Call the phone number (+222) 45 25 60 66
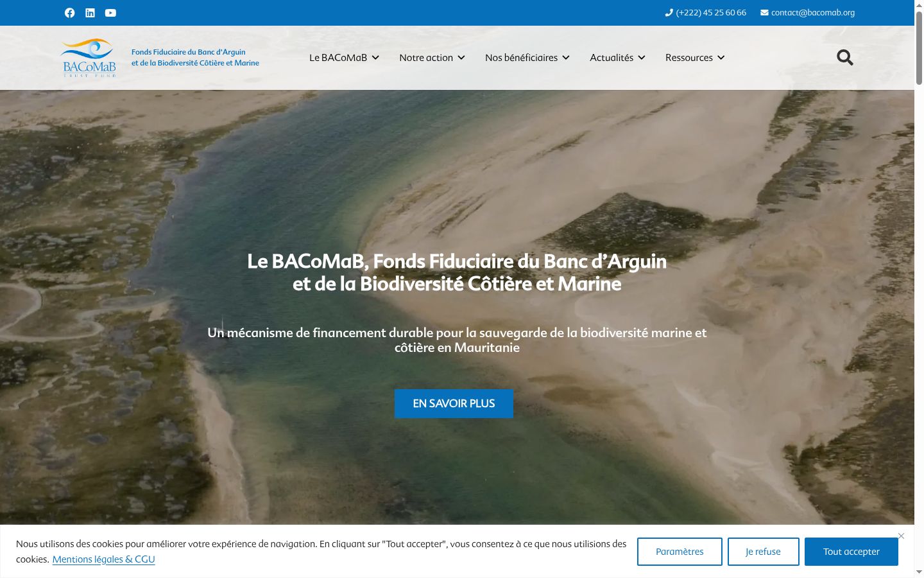Image resolution: width=924 pixels, height=578 pixels. (x=711, y=12)
